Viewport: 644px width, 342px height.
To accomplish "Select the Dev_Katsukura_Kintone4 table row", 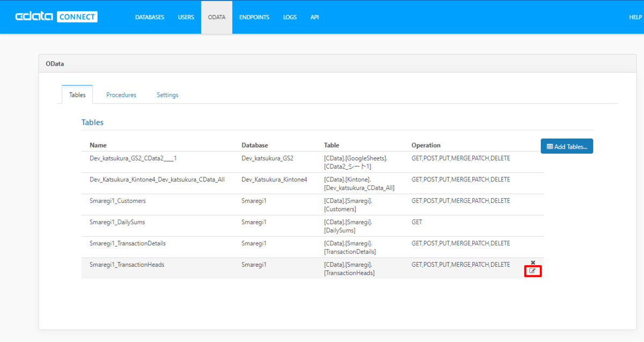I will [x=157, y=179].
